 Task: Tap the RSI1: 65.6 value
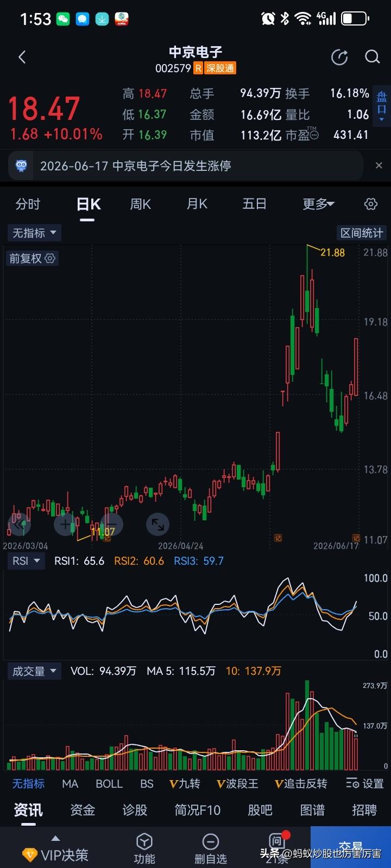pos(79,561)
